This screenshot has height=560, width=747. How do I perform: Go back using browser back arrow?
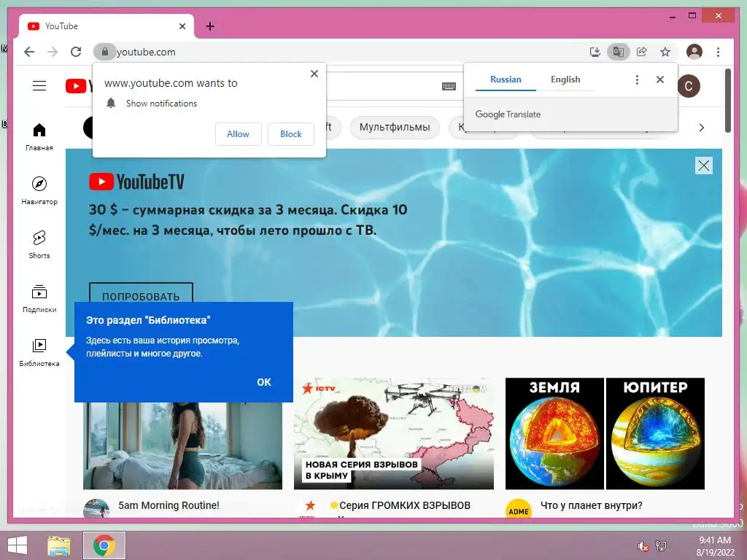(29, 52)
